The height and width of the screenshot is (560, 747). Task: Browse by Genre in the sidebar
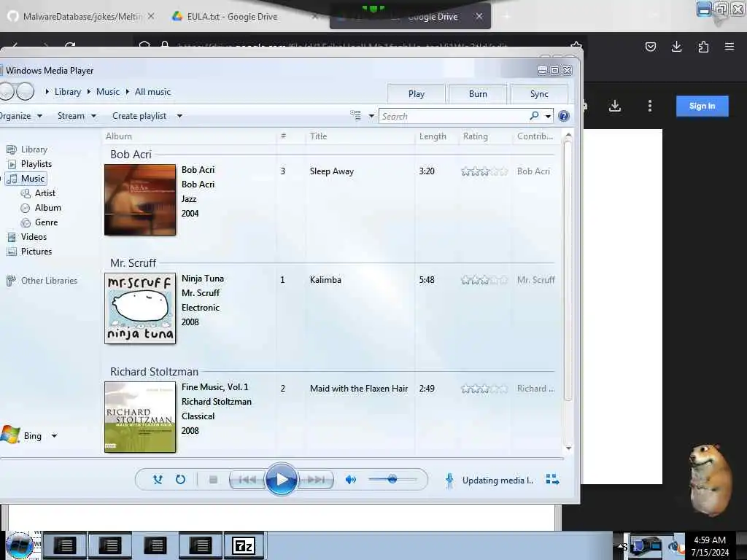coord(46,222)
